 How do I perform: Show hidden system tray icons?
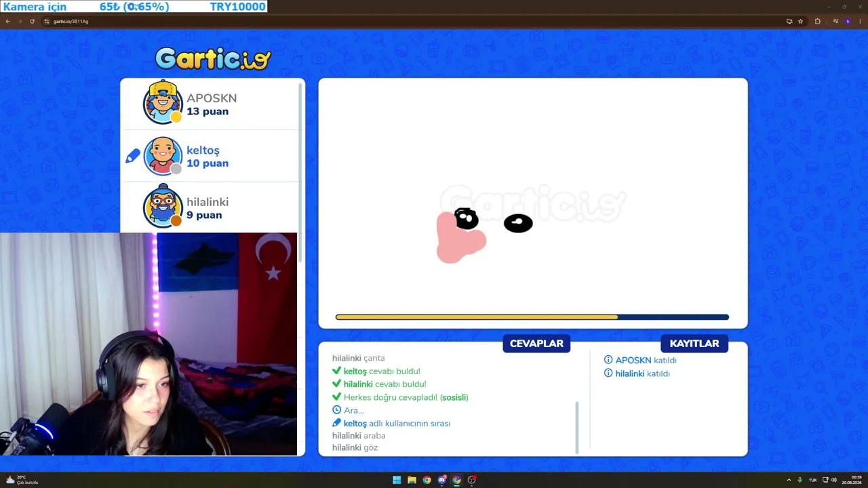[x=789, y=480]
